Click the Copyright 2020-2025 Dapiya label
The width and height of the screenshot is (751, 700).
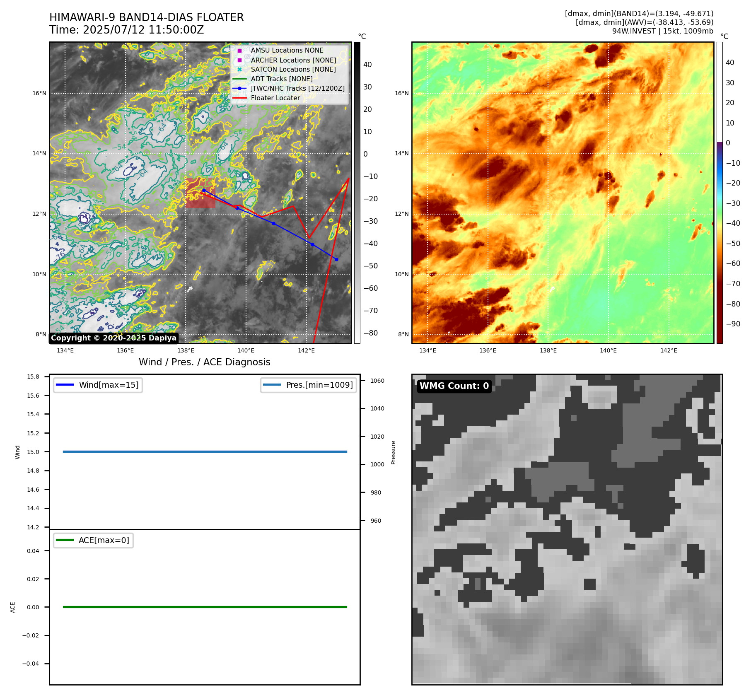tap(114, 338)
